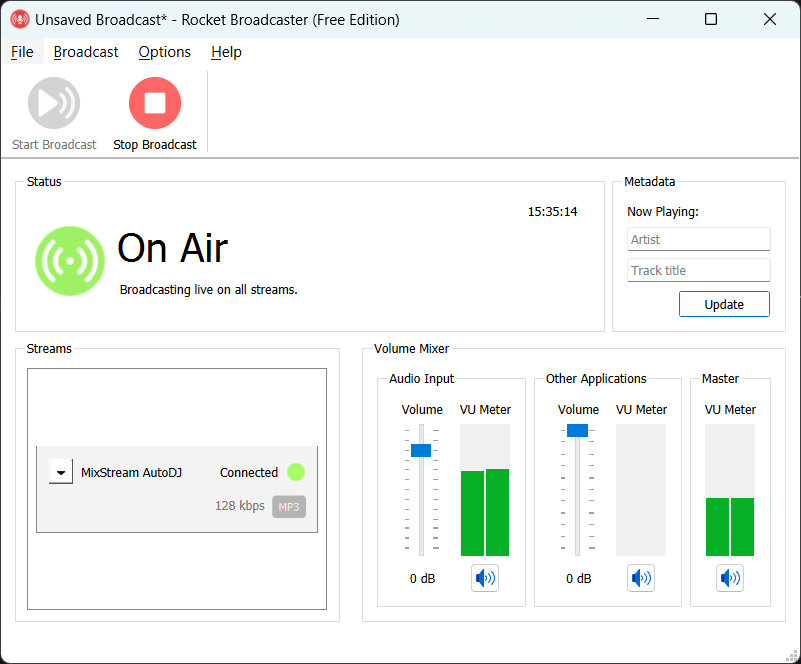Open the Options menu
801x664 pixels.
point(164,52)
